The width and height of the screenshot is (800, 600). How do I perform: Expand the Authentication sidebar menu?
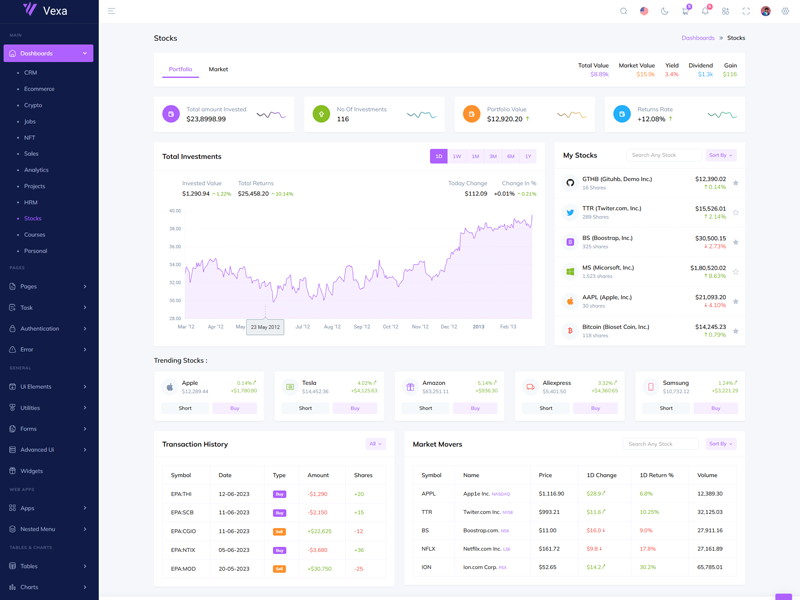pyautogui.click(x=49, y=328)
